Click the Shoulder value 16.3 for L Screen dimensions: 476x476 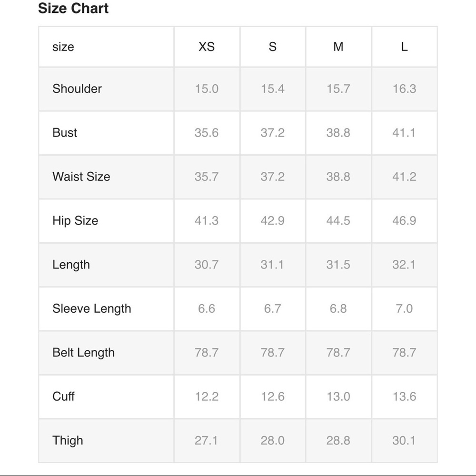pyautogui.click(x=404, y=89)
